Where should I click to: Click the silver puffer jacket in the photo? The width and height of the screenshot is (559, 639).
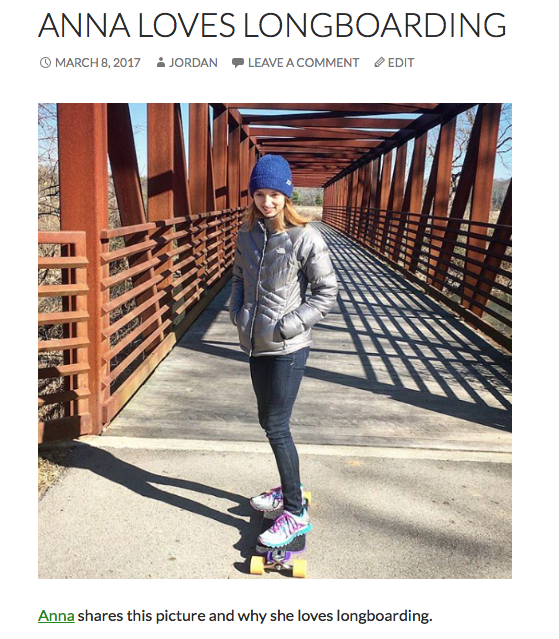pos(282,289)
